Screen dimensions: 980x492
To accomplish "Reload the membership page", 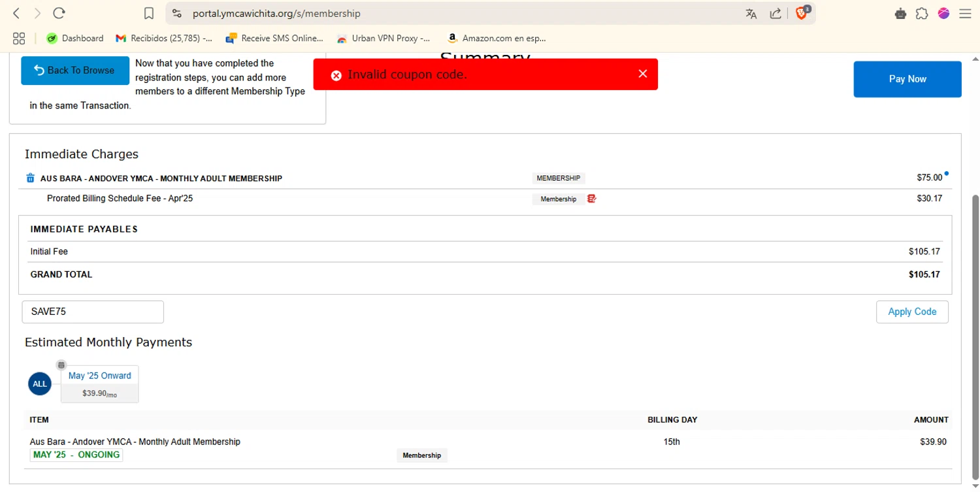I will click(59, 13).
